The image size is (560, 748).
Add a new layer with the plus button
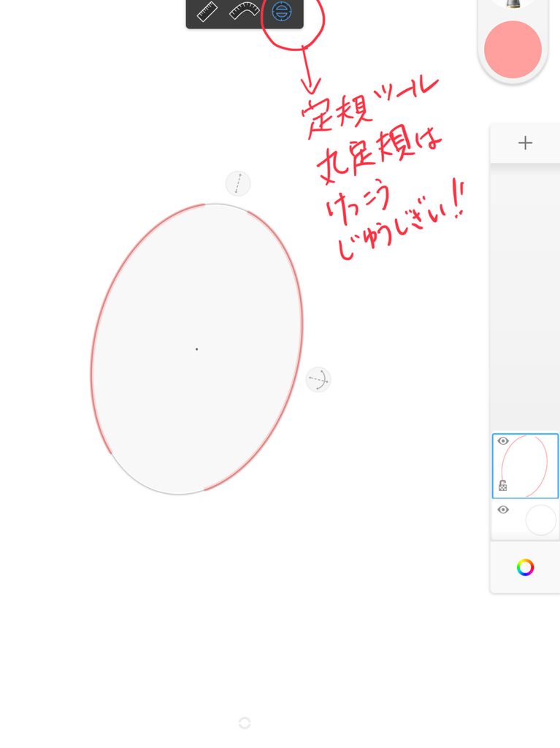[525, 142]
